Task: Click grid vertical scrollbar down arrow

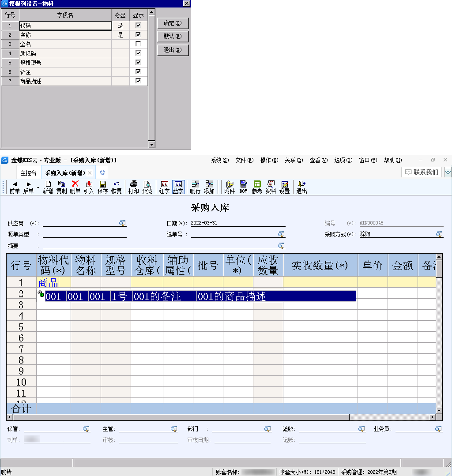Action: [x=439, y=410]
